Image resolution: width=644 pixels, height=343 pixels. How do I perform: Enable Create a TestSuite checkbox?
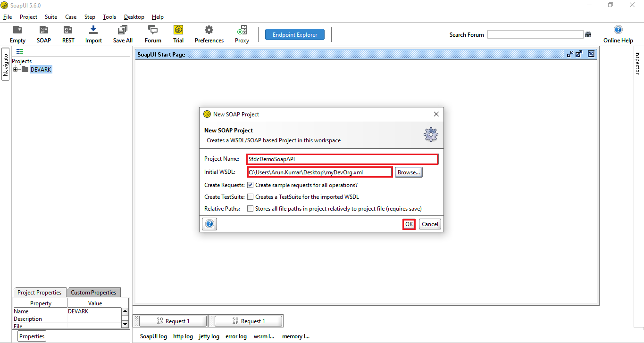pos(251,197)
